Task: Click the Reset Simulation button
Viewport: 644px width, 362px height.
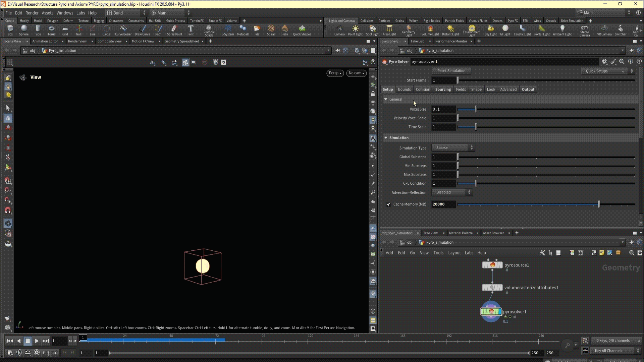Action: 451,71
